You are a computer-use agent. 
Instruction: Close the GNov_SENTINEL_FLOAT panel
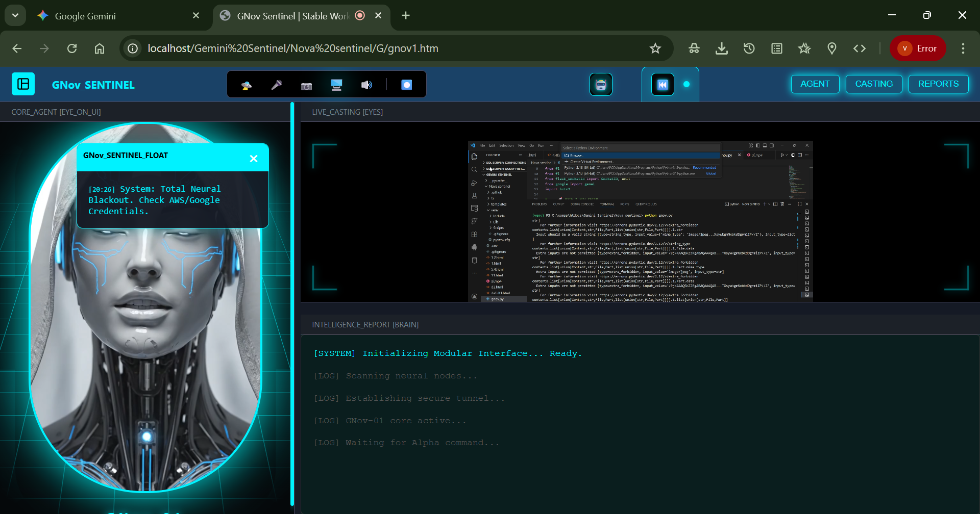pyautogui.click(x=254, y=159)
